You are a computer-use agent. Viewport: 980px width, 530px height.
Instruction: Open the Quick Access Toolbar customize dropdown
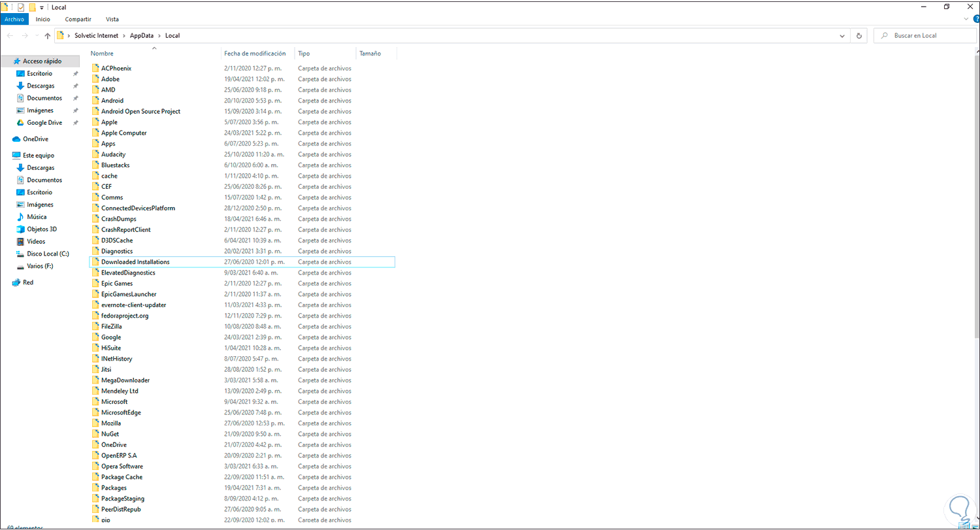click(42, 7)
